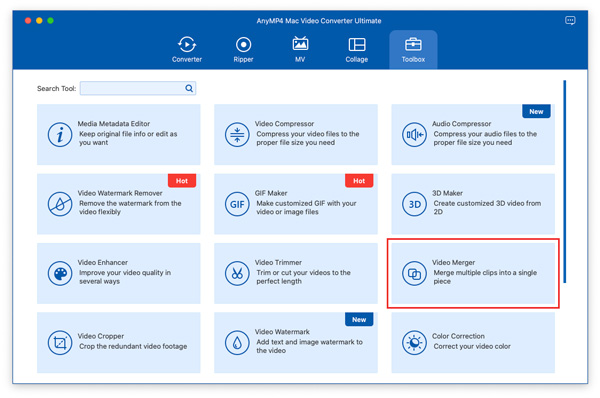Screen dimensions: 600x398
Task: Switch to the Ripper tab
Action: (x=243, y=50)
